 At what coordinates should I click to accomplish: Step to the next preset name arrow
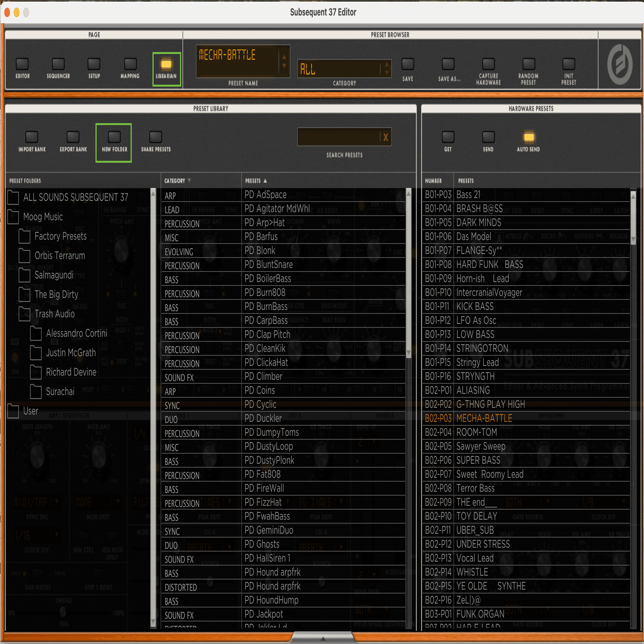click(284, 66)
